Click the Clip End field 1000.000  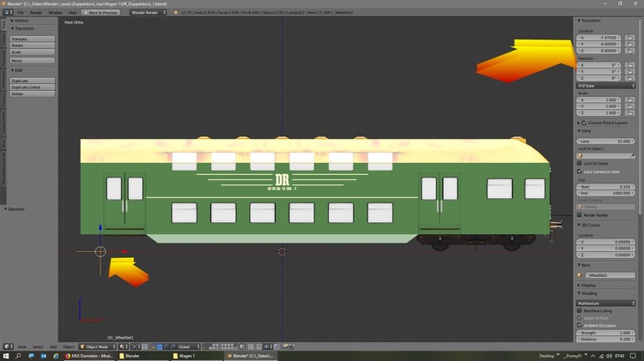click(x=606, y=193)
